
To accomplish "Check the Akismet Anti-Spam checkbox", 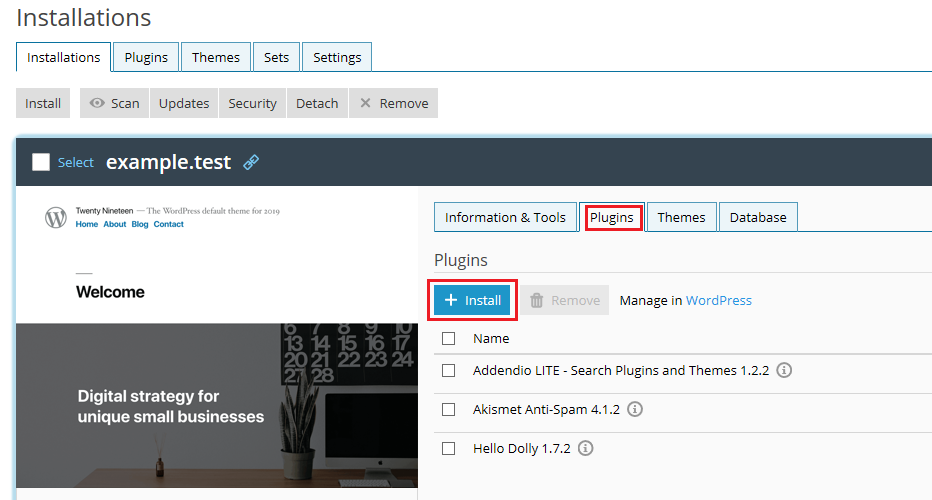I will (x=449, y=410).
